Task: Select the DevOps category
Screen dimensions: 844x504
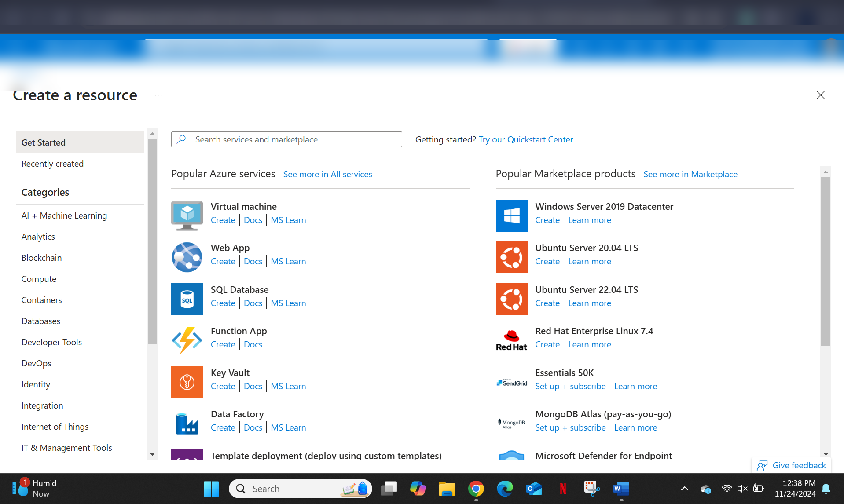Action: point(36,363)
